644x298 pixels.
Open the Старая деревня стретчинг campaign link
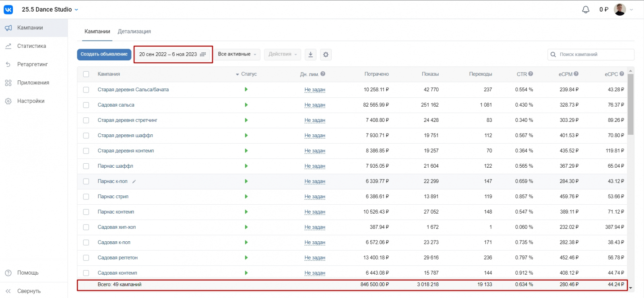[127, 120]
